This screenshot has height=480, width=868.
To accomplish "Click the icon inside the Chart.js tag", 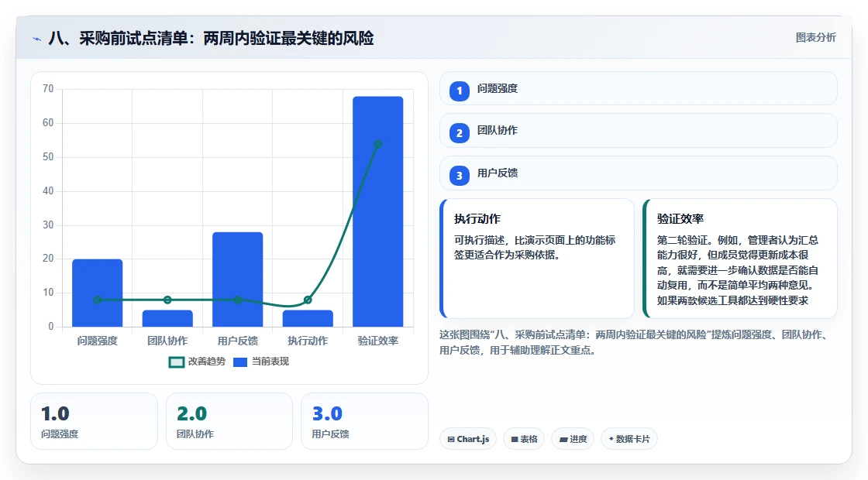I will [451, 439].
